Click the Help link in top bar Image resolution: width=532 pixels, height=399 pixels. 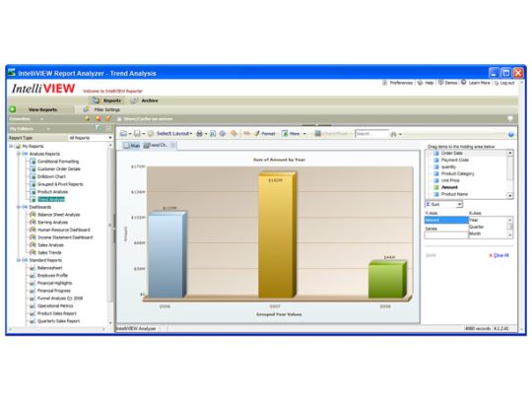pyautogui.click(x=430, y=83)
